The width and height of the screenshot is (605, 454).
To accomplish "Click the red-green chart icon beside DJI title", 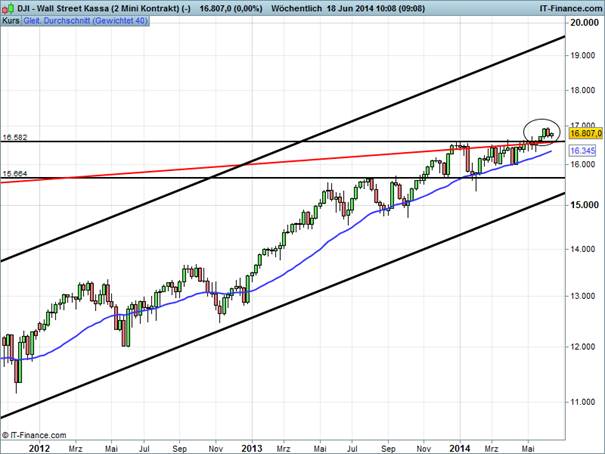I will (8, 7).
